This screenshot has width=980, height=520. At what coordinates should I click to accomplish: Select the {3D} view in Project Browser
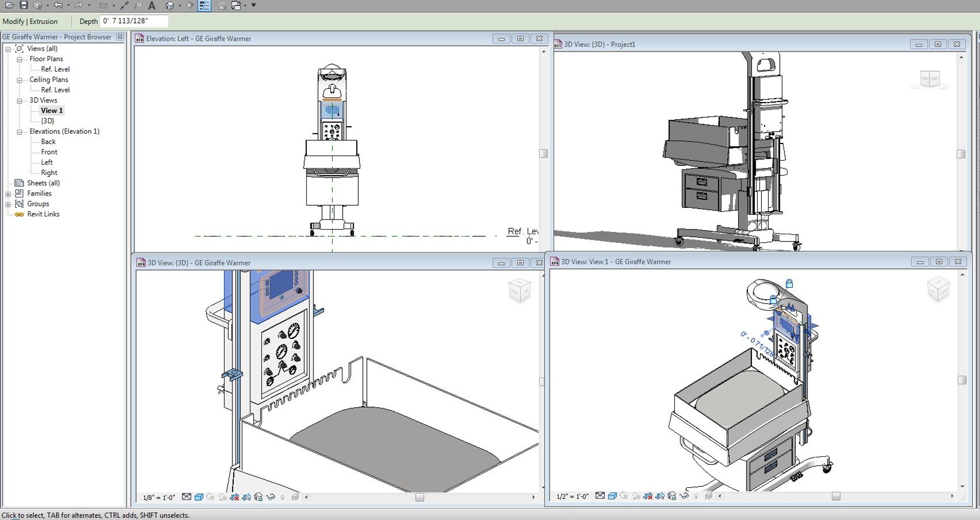[47, 121]
